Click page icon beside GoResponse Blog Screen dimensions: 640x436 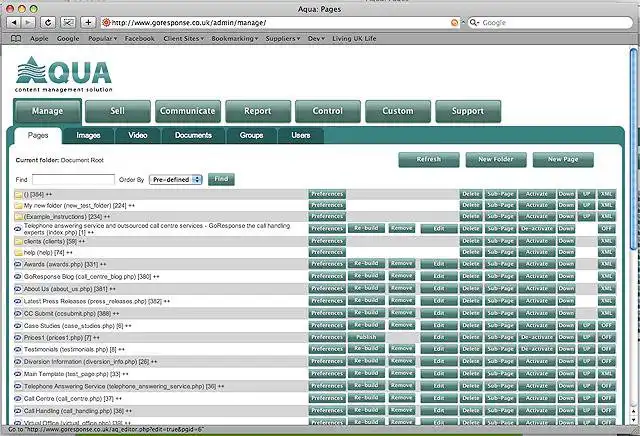pos(18,276)
